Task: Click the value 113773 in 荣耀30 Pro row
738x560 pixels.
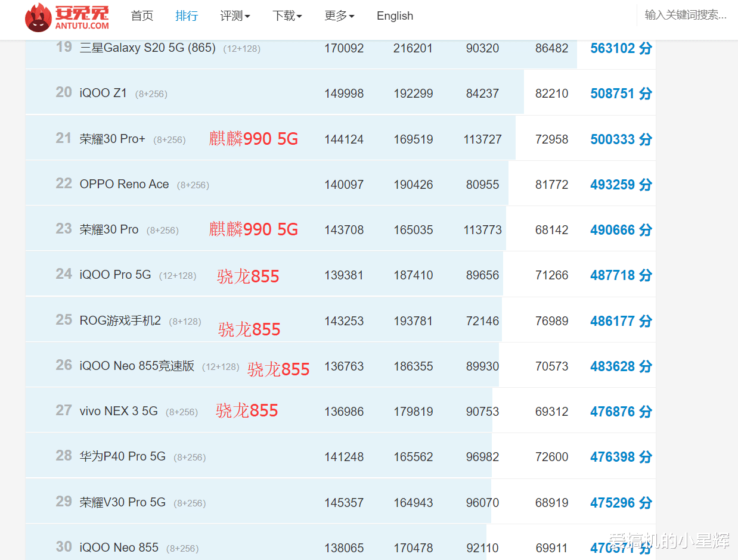Action: (483, 230)
